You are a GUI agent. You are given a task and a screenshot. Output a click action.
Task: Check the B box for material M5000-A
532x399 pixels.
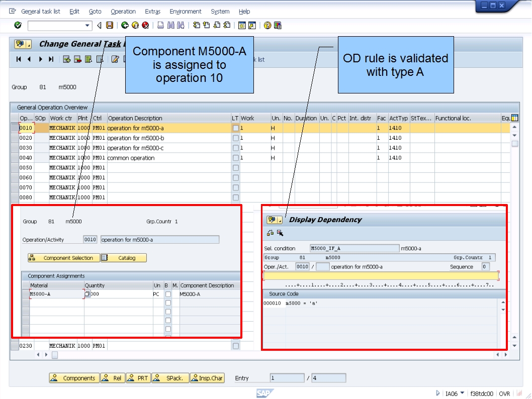(168, 293)
